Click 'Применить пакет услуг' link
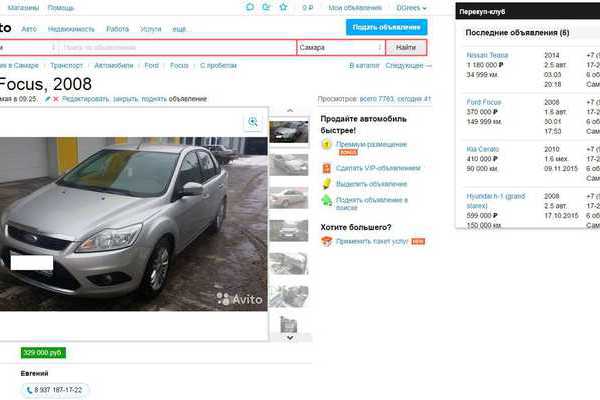This screenshot has height=400, width=600. pos(372,242)
